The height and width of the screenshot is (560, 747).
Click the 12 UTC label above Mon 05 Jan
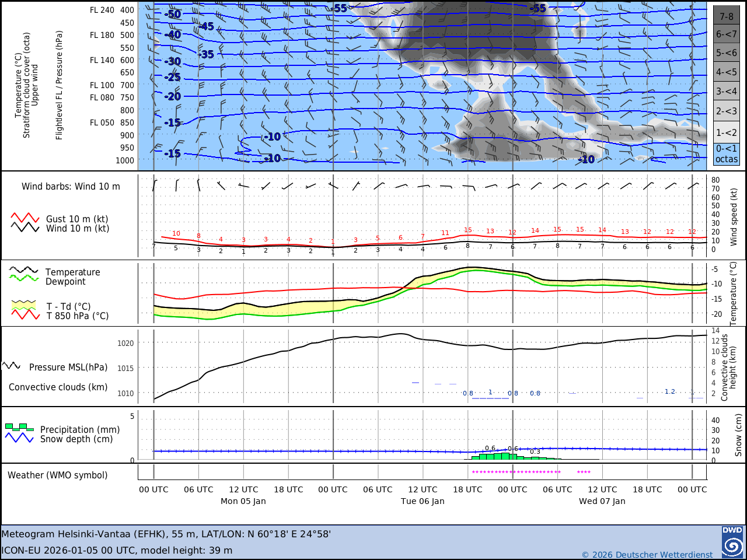243,490
